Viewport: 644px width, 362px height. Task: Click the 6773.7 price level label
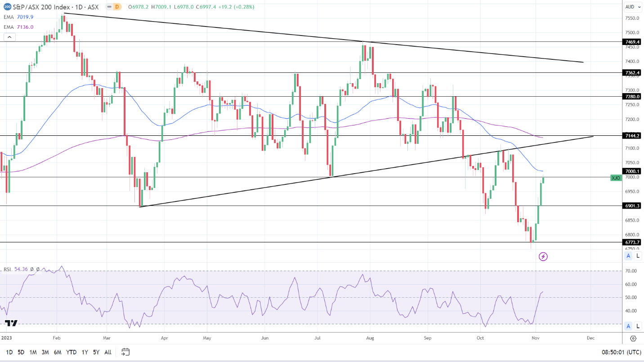click(632, 242)
